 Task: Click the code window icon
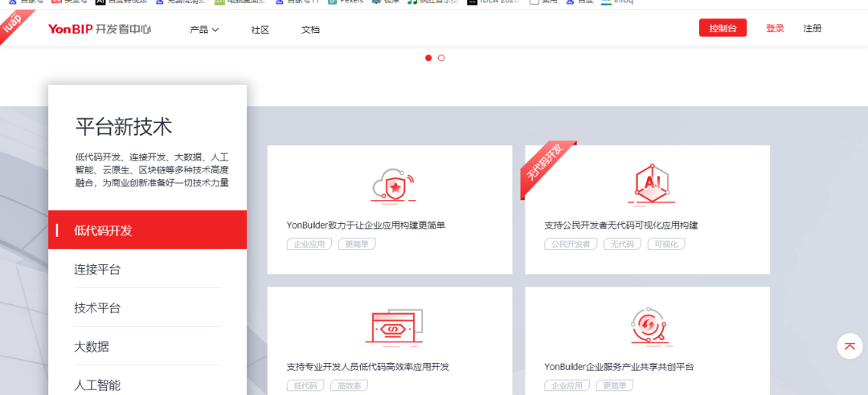[x=394, y=328]
